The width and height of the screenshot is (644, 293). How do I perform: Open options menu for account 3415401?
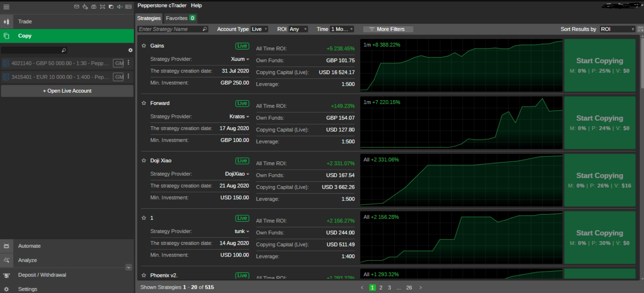point(128,76)
